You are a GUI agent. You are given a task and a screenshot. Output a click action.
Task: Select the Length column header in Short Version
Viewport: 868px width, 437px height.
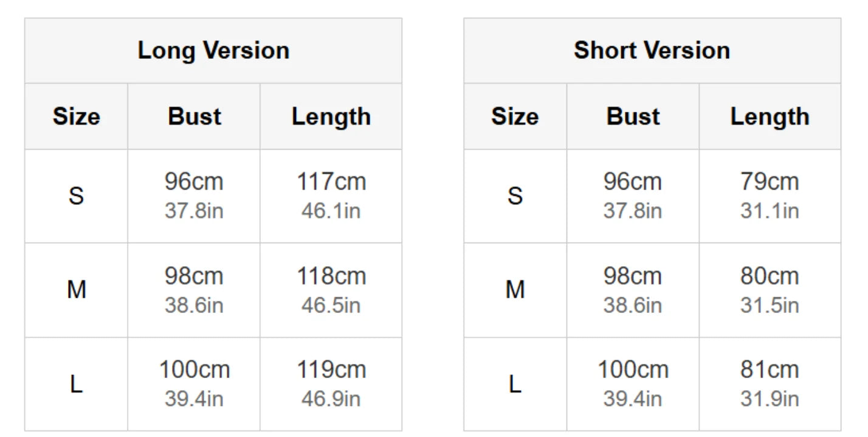tap(770, 116)
